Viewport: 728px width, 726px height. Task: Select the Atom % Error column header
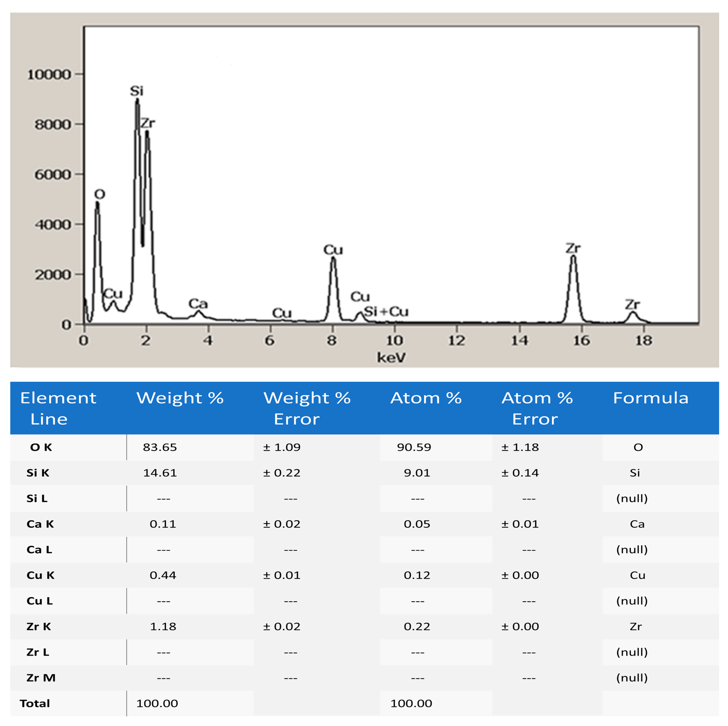click(x=537, y=408)
